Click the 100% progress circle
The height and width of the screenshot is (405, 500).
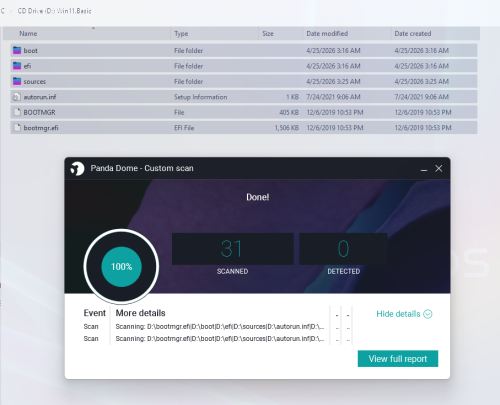coord(121,267)
